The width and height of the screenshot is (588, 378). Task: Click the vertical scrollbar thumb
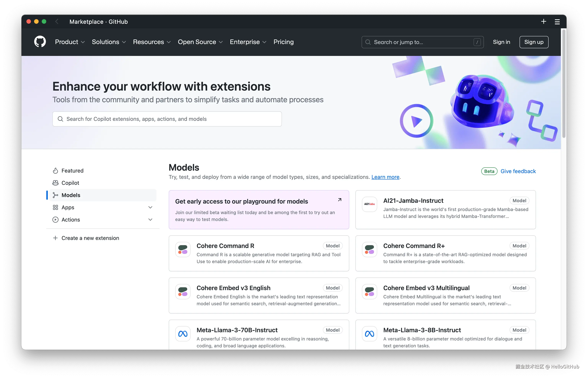[564, 83]
